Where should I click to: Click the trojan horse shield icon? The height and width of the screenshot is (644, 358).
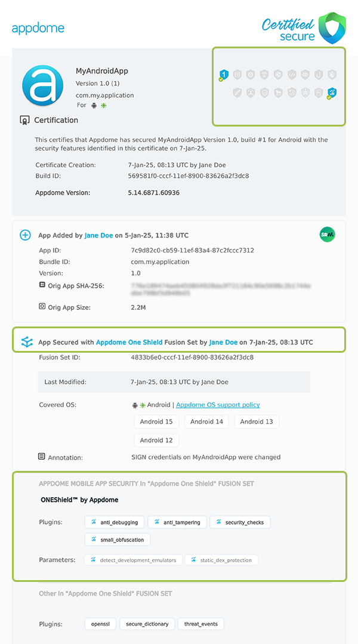277,93
